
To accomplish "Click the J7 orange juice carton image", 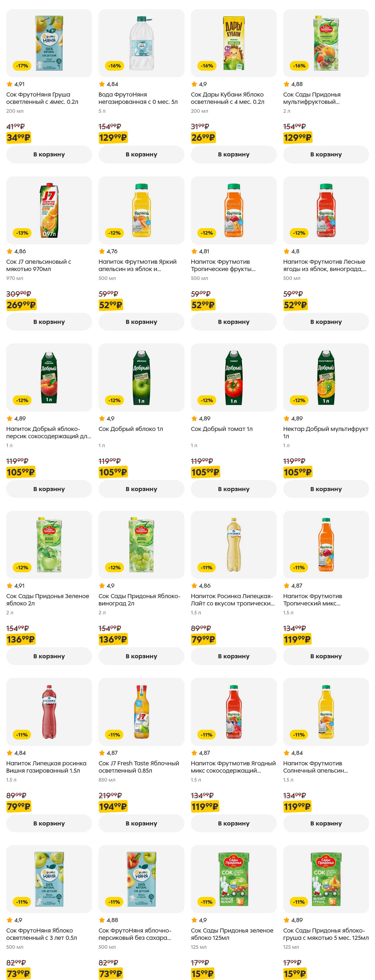I will tap(49, 210).
